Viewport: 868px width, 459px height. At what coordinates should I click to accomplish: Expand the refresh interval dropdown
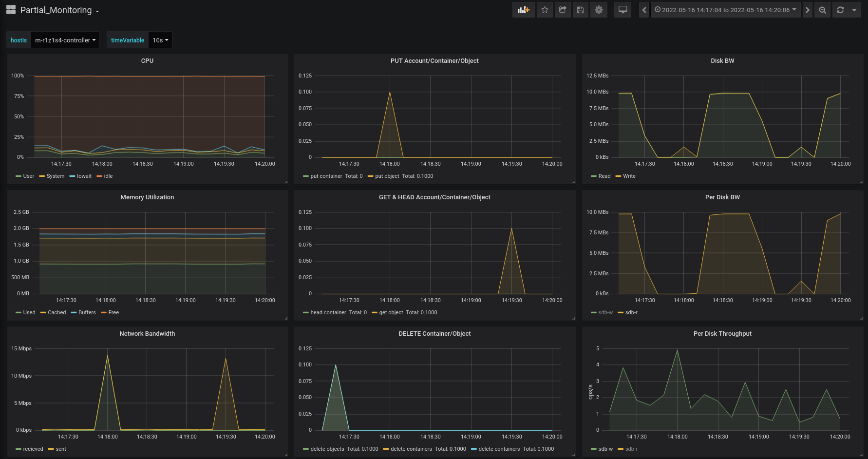coord(854,10)
